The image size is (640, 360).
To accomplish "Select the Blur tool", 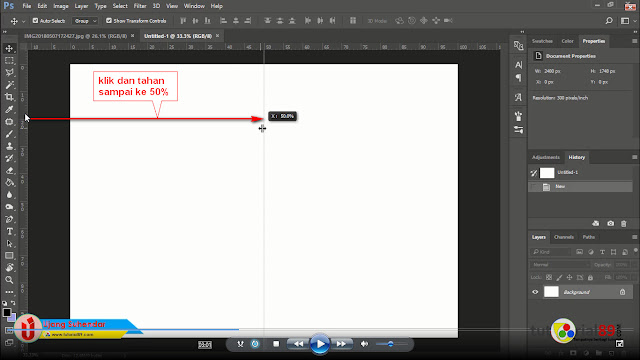I will [9, 195].
